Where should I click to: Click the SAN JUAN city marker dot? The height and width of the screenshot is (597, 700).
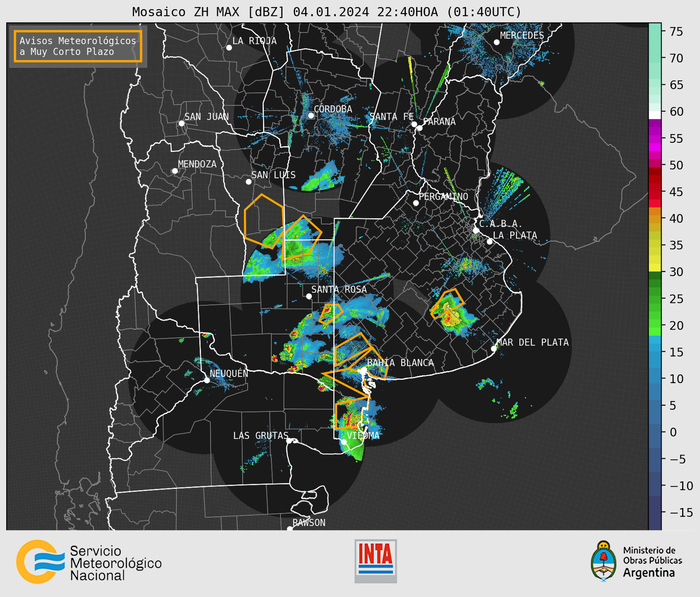click(x=181, y=123)
